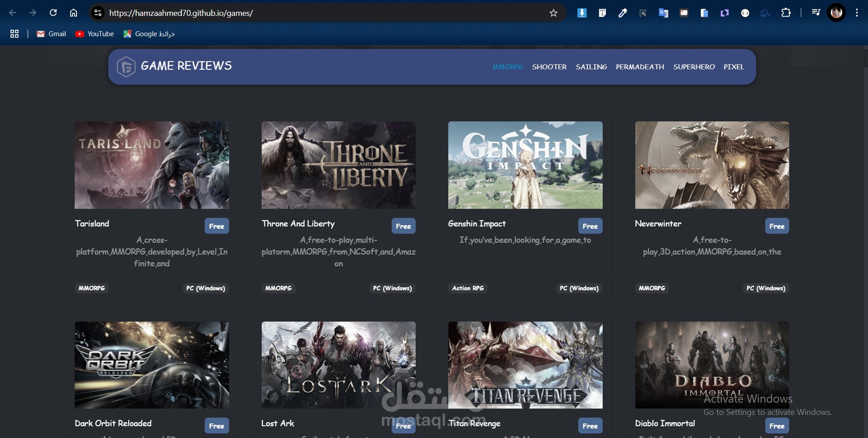Open the font identifier T extension

point(602,13)
